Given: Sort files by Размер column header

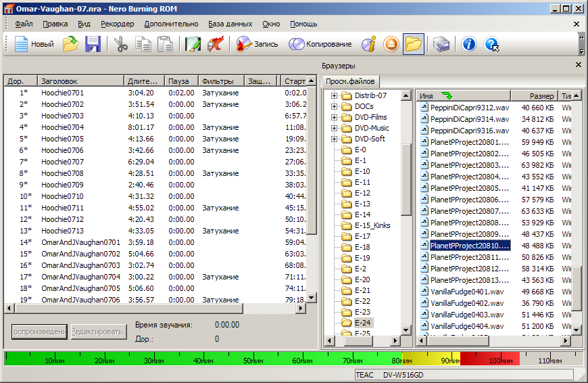Looking at the screenshot, I should tap(534, 96).
